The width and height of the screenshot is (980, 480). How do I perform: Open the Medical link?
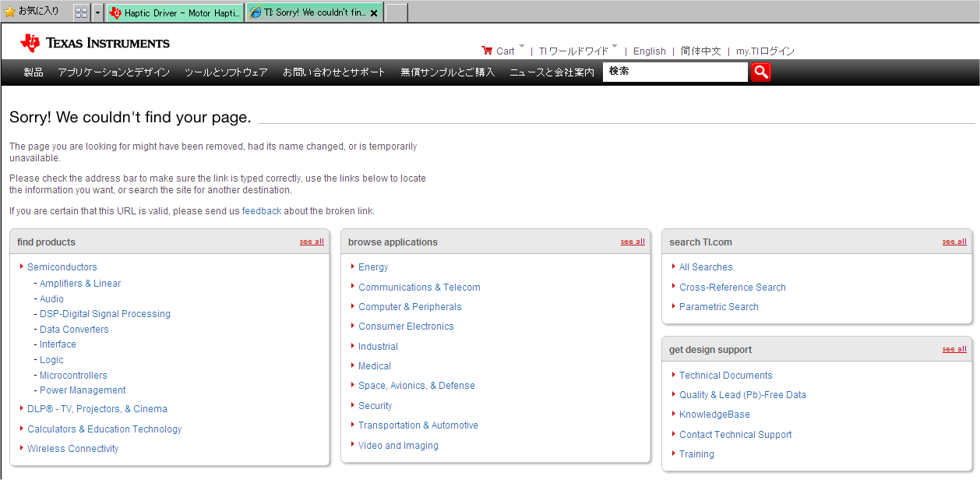pyautogui.click(x=375, y=366)
